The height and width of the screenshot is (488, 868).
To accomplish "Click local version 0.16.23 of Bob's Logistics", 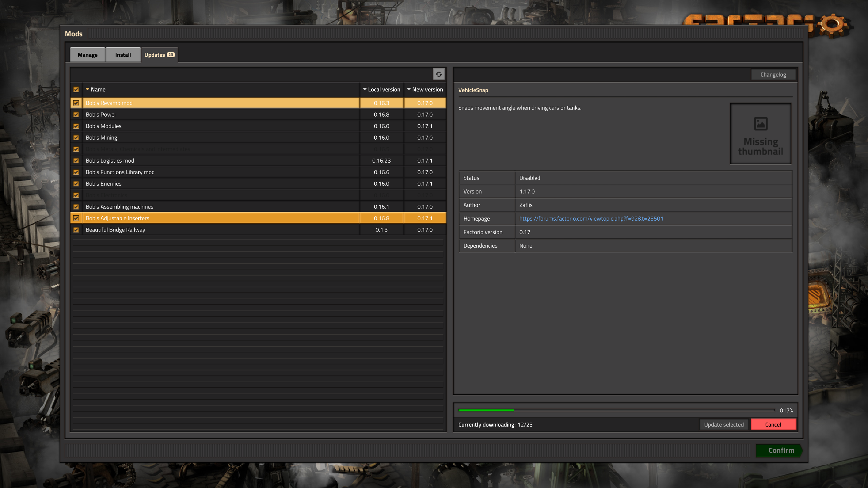I will 381,161.
